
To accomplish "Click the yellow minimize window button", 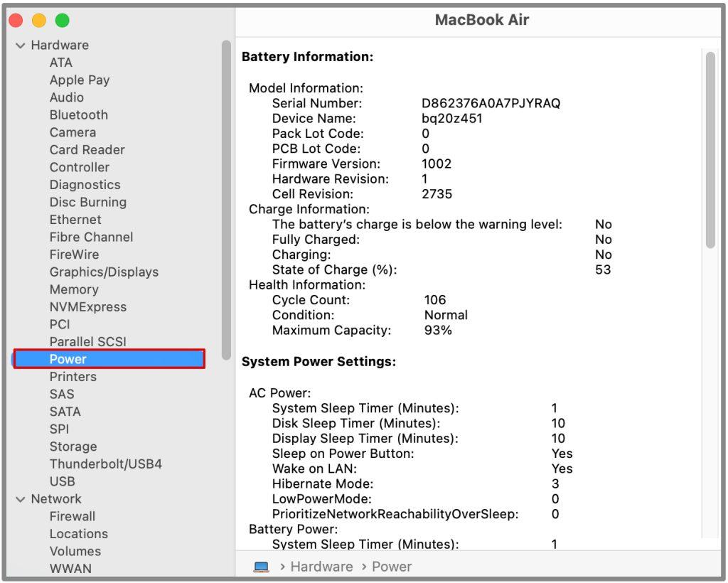I will 39,21.
